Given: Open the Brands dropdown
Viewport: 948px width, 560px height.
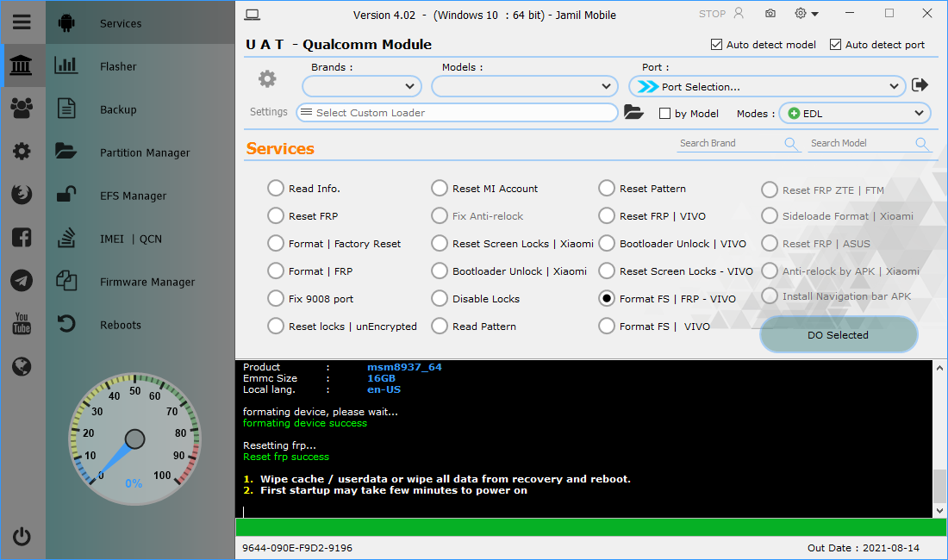Looking at the screenshot, I should [362, 86].
